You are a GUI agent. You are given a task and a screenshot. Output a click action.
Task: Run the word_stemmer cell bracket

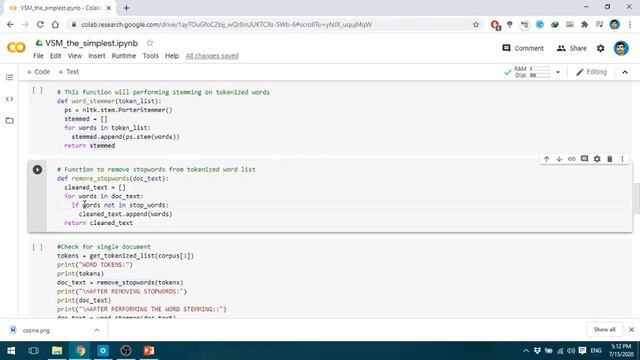tap(37, 91)
